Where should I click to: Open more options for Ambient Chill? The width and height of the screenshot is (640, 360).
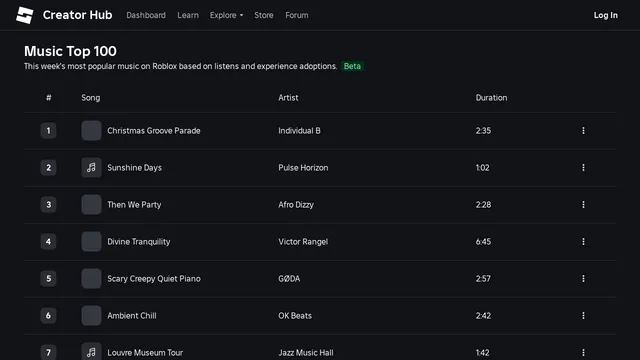pos(583,316)
